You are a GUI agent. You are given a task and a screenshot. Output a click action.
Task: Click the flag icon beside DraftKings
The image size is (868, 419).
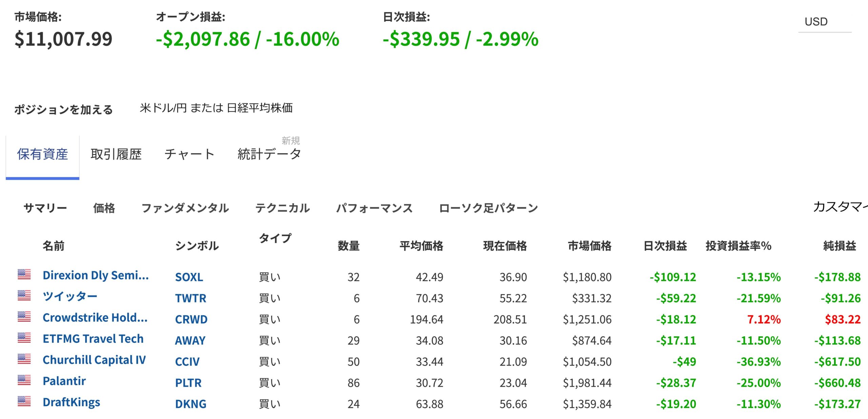(x=24, y=401)
